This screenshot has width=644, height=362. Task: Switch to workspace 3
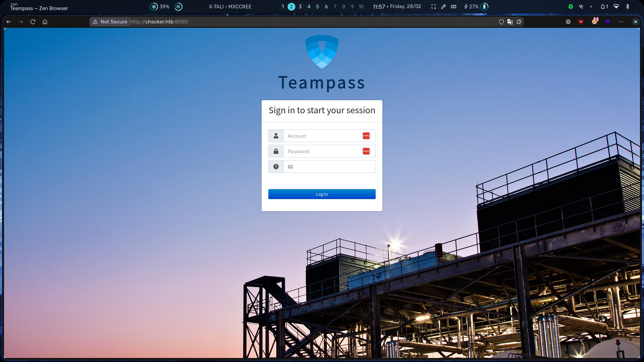coord(300,7)
